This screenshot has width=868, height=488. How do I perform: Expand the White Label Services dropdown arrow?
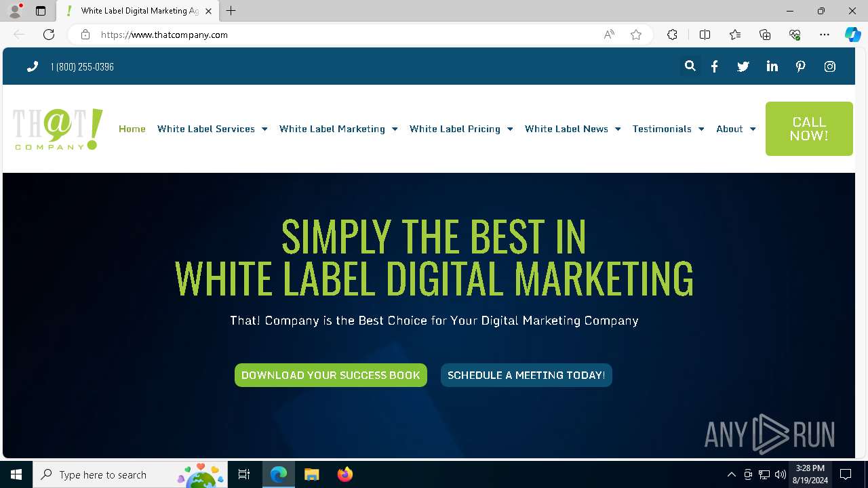pos(264,129)
